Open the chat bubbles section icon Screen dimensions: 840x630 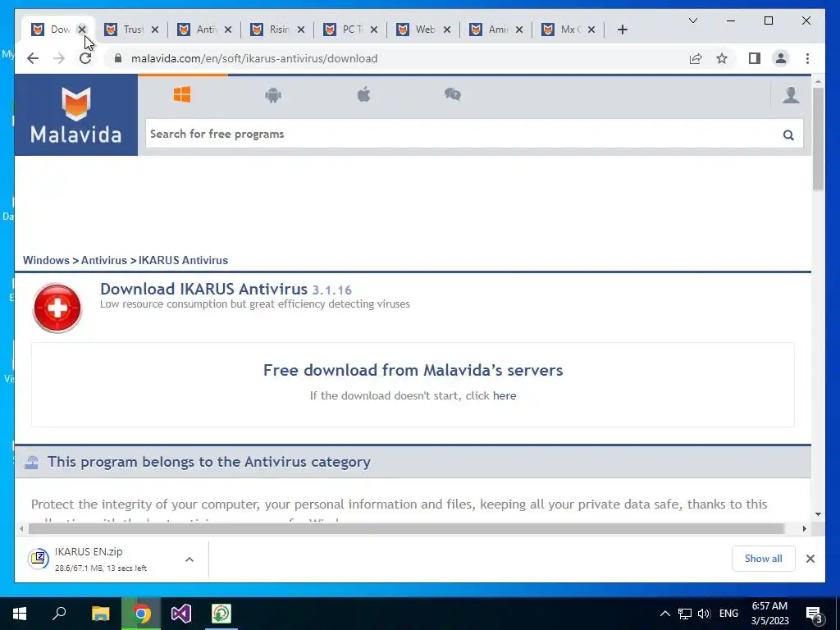coord(453,95)
